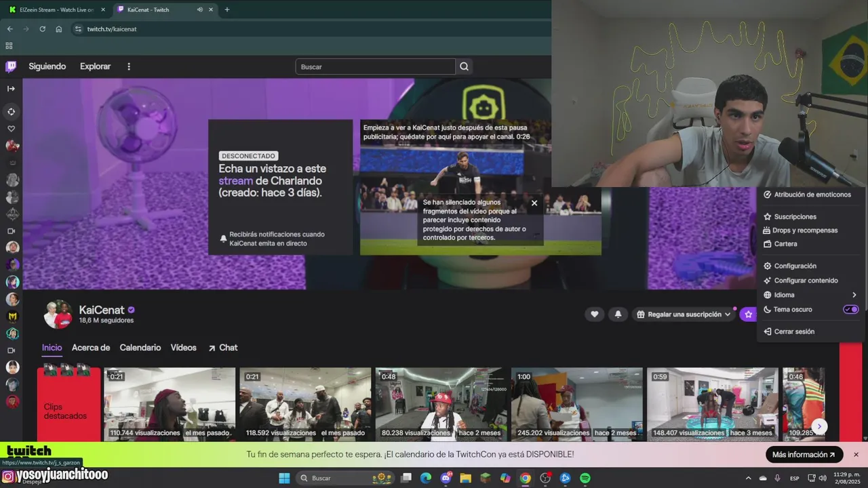
Task: Click the browser back arrow
Action: pos(9,29)
